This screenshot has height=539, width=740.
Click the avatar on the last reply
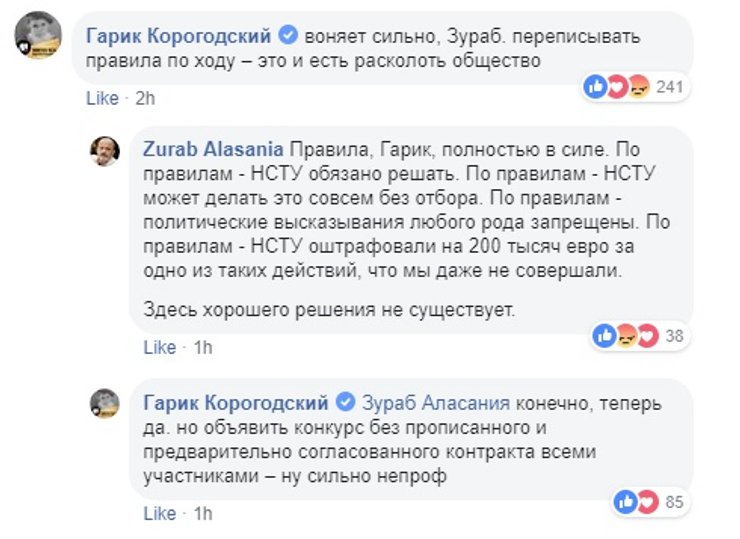106,402
